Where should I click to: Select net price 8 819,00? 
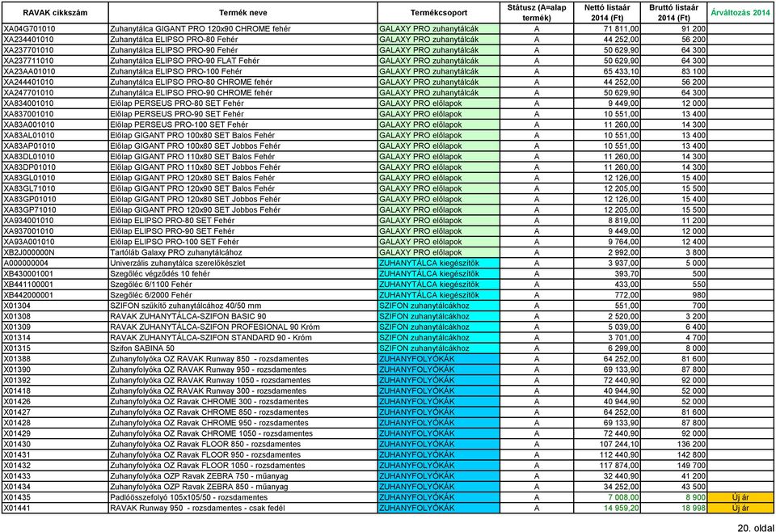607,220
